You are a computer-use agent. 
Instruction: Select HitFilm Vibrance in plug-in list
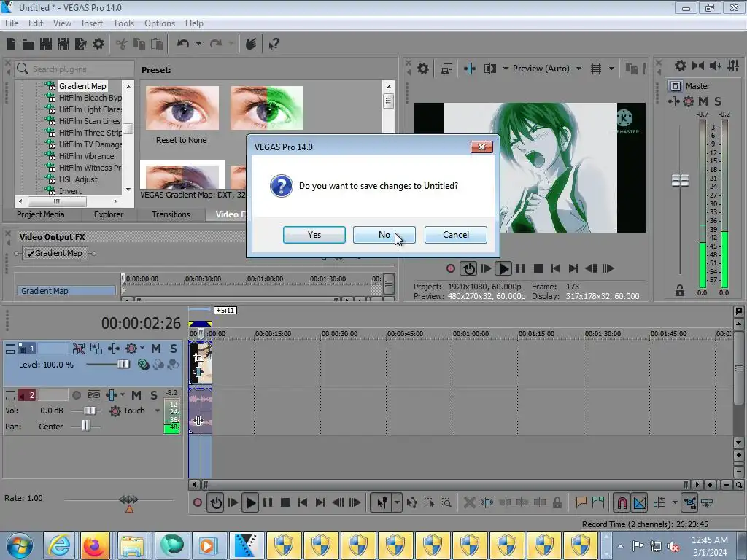coord(86,156)
